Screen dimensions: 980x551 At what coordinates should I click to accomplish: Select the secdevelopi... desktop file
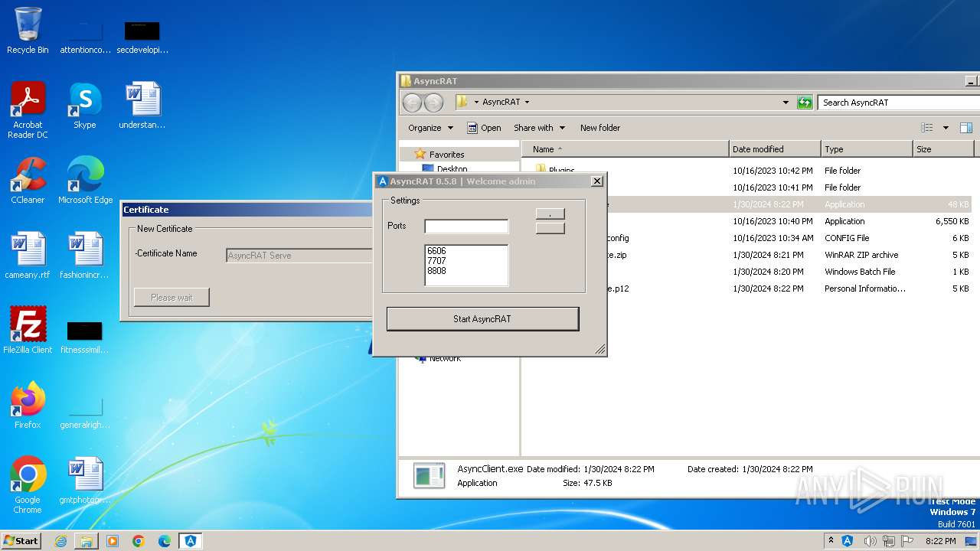(142, 37)
